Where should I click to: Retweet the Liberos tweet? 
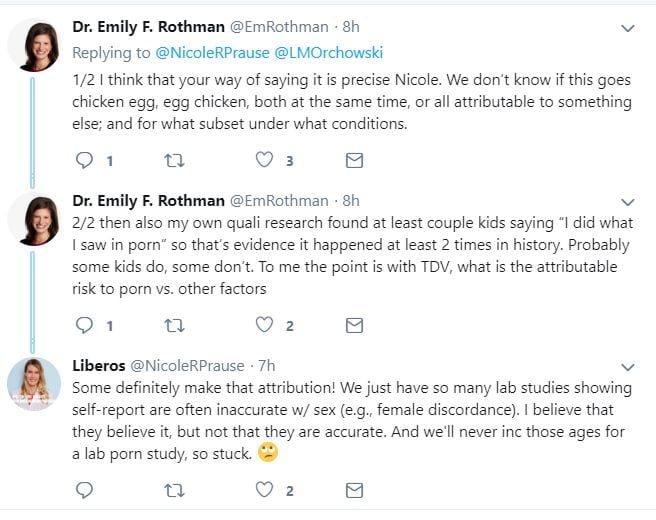tap(173, 490)
